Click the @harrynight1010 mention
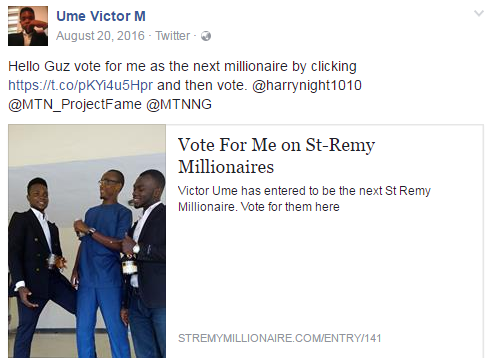 307,85
